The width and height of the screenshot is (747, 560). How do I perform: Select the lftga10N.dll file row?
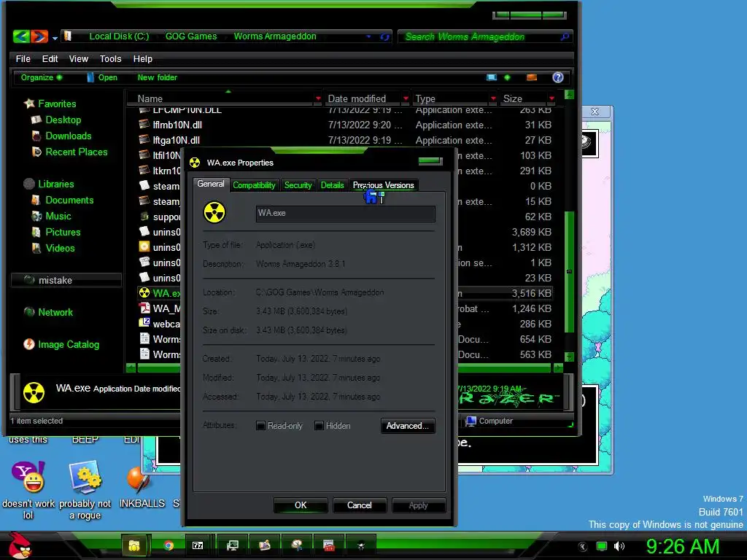pos(344,140)
